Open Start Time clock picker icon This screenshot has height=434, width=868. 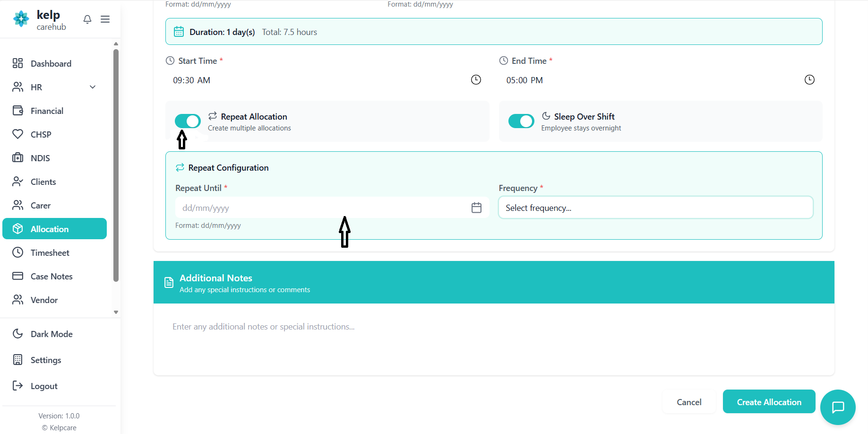tap(476, 80)
